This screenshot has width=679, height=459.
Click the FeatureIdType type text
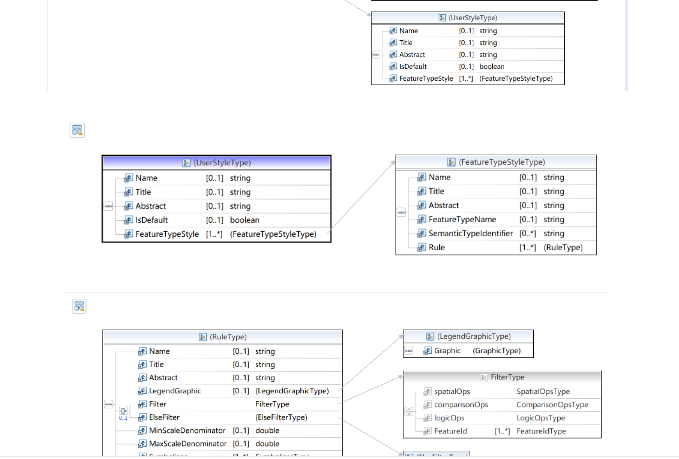(541, 431)
